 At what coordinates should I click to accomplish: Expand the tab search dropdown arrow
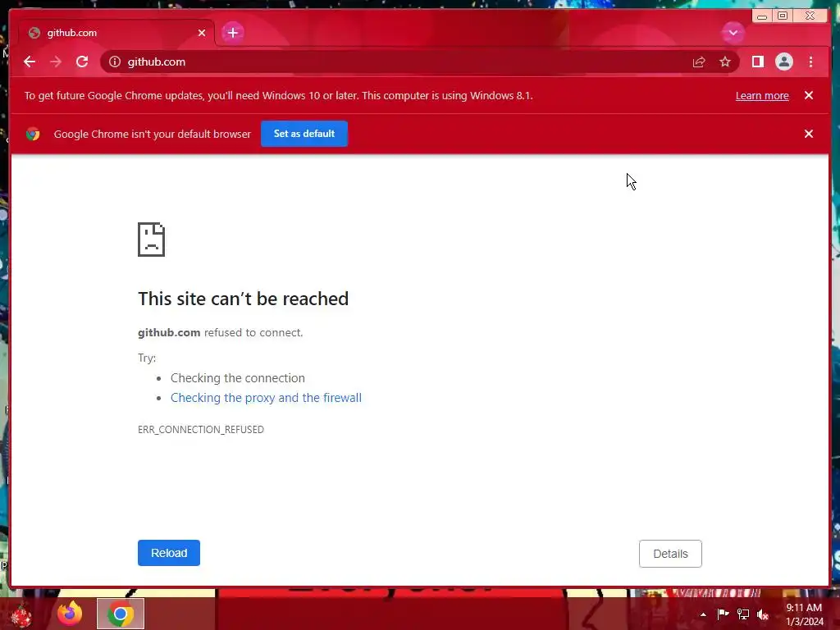pos(733,33)
